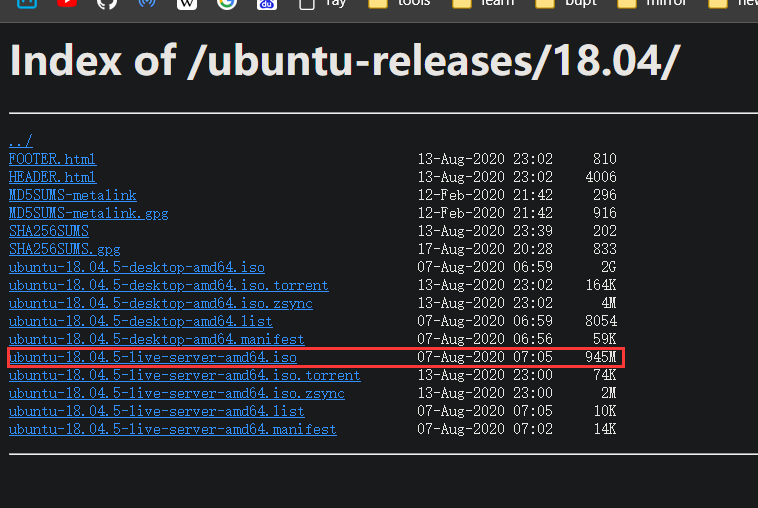Image resolution: width=758 pixels, height=508 pixels.
Task: Click size value '10K' of live-server list
Action: click(605, 411)
